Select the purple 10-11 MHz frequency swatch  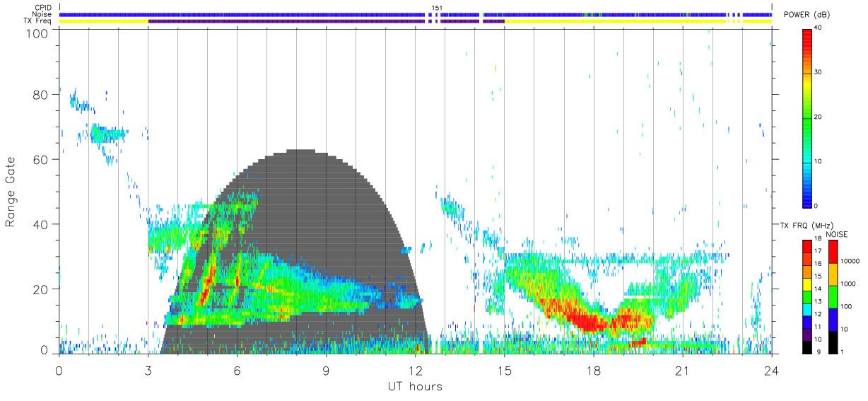pyautogui.click(x=807, y=334)
